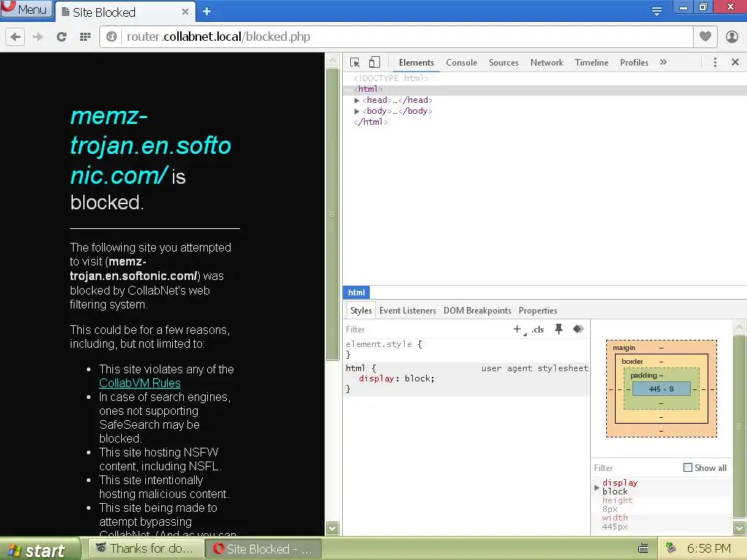Viewport: 747px width, 560px height.
Task: Open the Windows start menu
Action: [41, 549]
